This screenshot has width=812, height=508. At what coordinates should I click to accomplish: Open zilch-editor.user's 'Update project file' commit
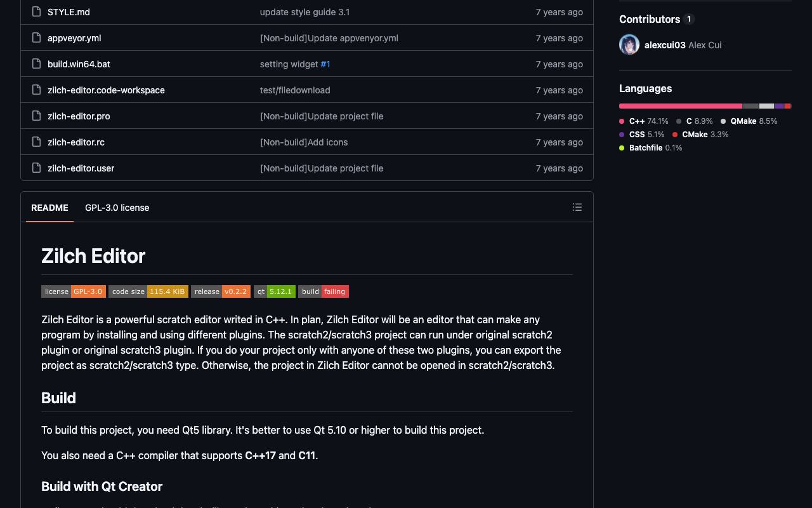[x=322, y=168]
